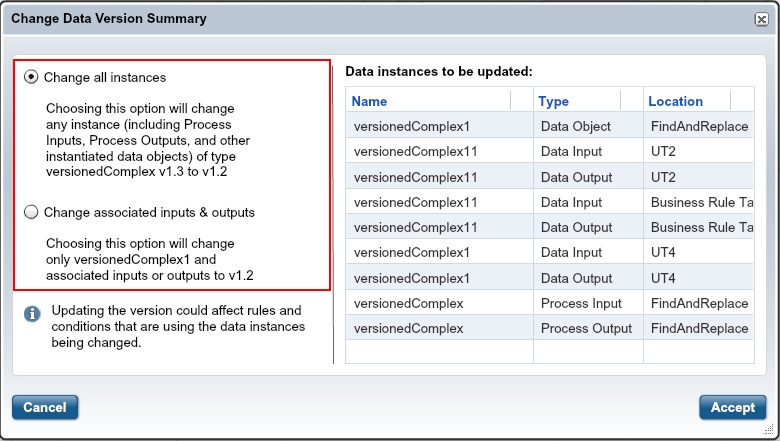Select the versionedComplex Process Output row
This screenshot has height=441, width=780.
click(x=549, y=328)
